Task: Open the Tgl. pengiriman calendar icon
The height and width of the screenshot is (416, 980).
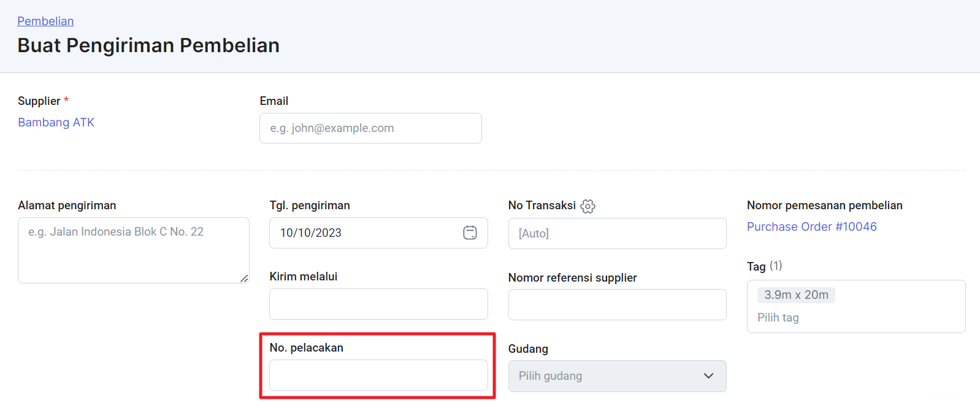Action: tap(470, 233)
